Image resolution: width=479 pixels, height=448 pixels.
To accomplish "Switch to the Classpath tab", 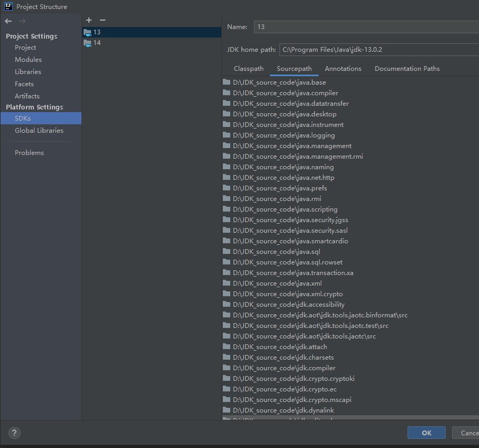I will point(248,69).
